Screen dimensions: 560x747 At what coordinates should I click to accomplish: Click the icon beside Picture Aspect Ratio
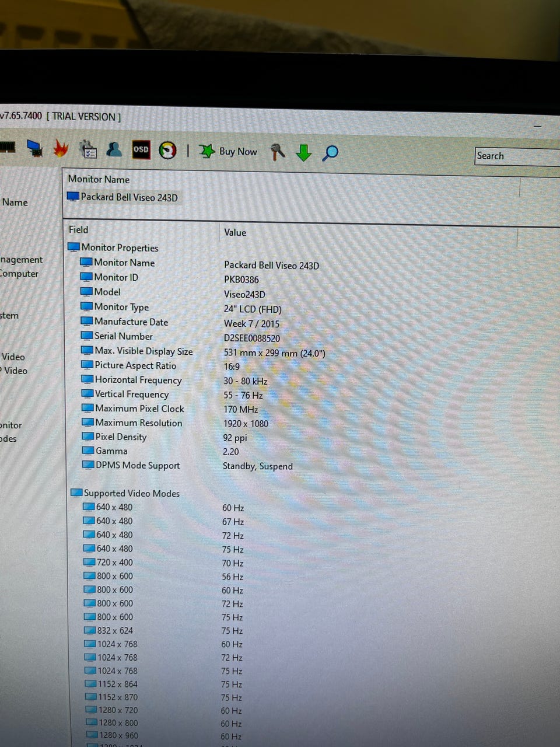87,365
